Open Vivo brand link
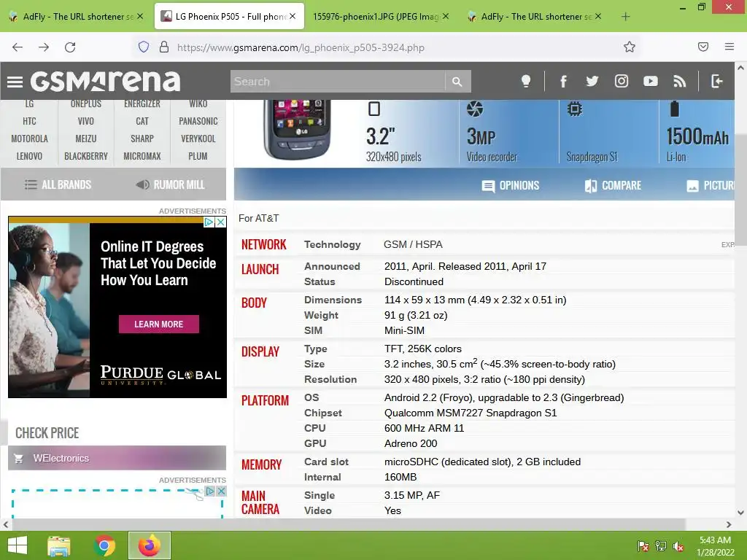Screen dimensions: 747x560 [86, 121]
